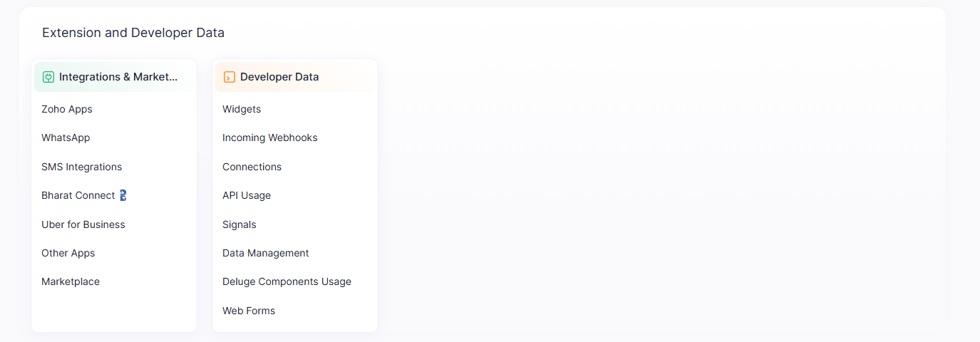Viewport: 980px width, 342px height.
Task: View API Usage
Action: (x=247, y=195)
